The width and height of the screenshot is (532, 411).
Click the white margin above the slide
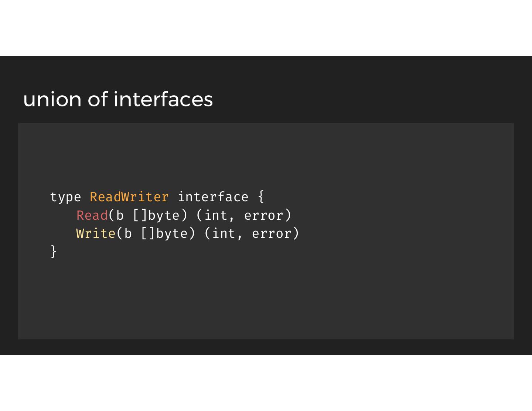point(266,28)
